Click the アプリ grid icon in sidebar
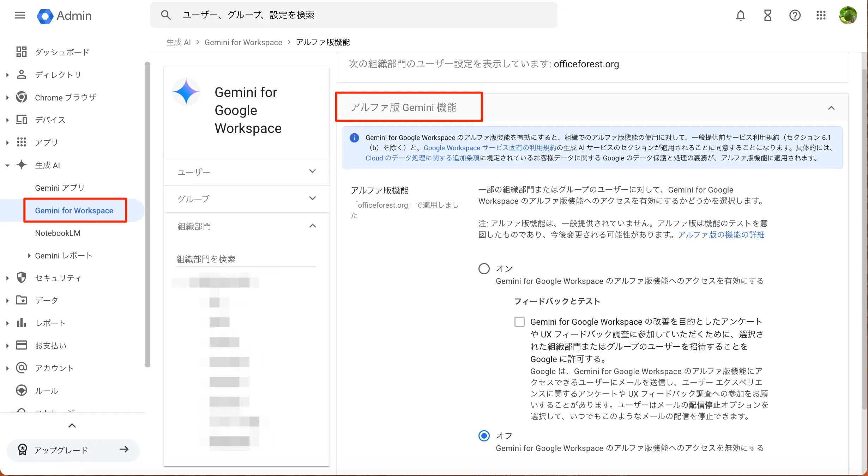 coord(22,142)
